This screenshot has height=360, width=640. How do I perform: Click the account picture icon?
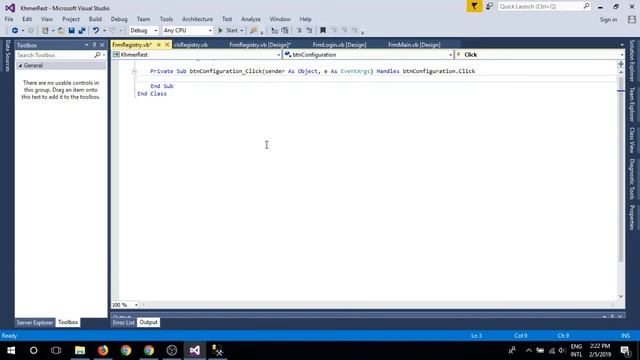tap(632, 19)
